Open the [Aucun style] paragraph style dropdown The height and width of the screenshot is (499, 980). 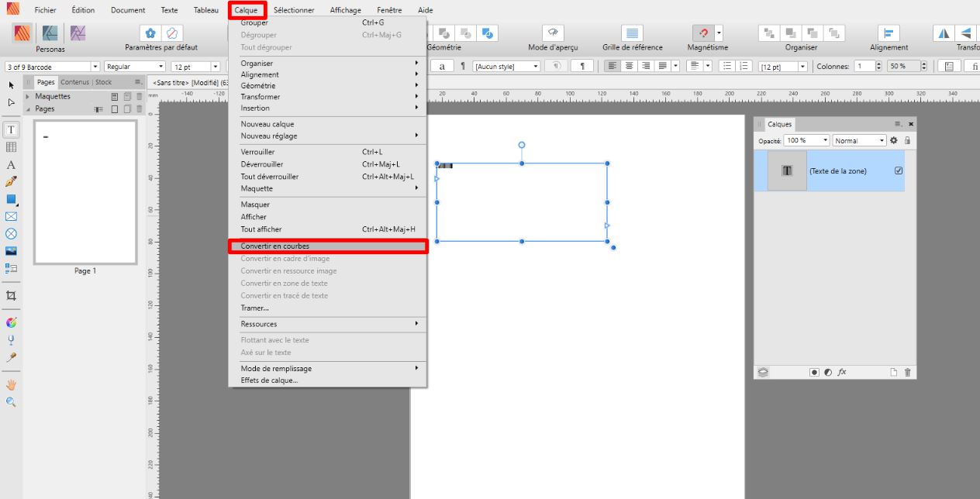(x=506, y=67)
